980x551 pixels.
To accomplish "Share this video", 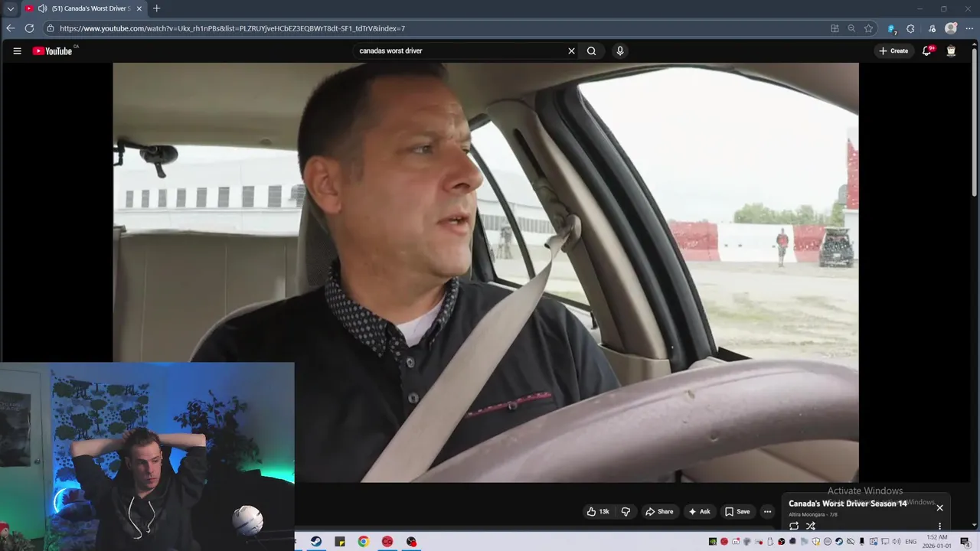I will coord(659,511).
